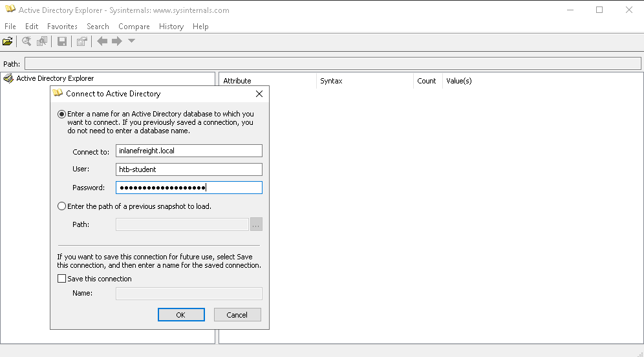Open the History menu

pos(171,27)
